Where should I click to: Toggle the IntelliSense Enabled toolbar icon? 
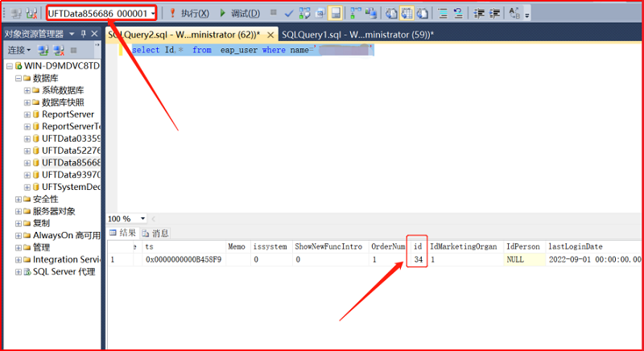point(336,14)
